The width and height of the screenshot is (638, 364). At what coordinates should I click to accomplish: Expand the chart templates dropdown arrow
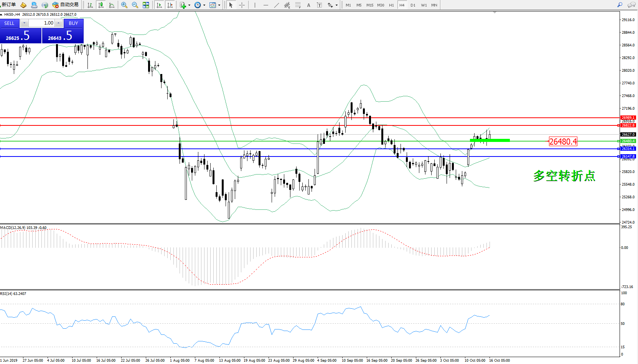pos(219,5)
